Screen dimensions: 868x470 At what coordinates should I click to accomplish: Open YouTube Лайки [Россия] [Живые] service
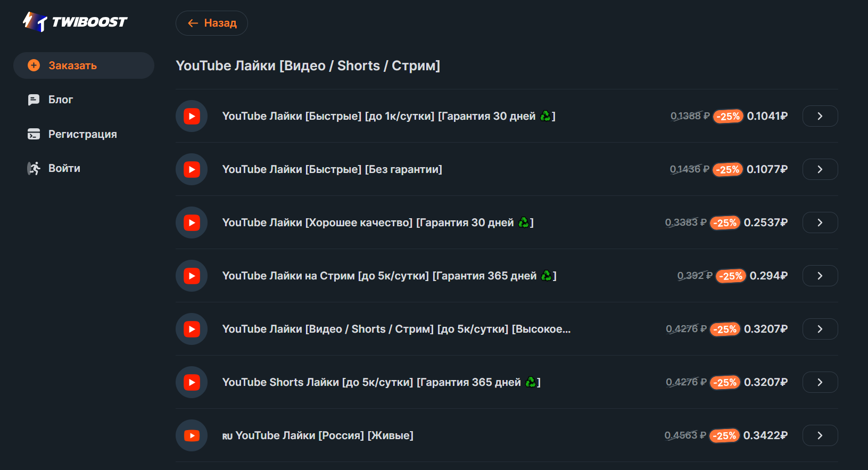(318, 435)
